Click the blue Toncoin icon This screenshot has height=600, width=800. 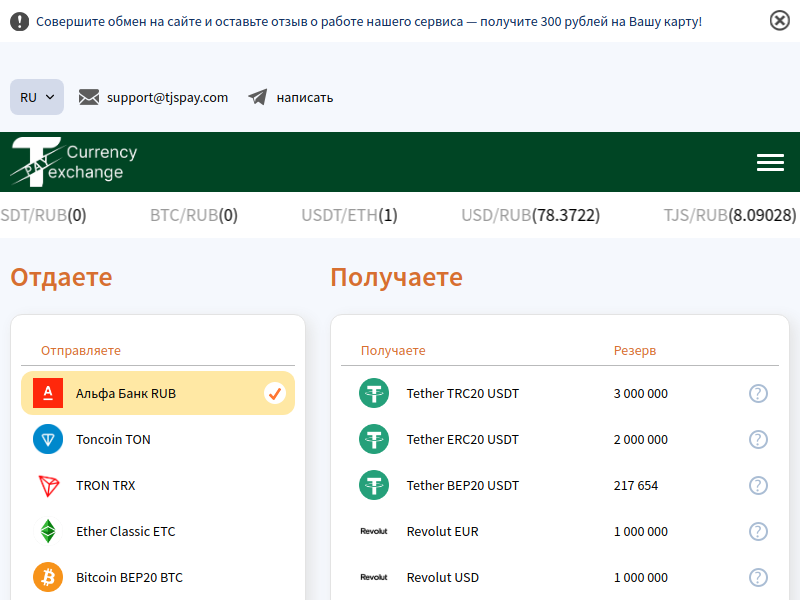tap(48, 439)
